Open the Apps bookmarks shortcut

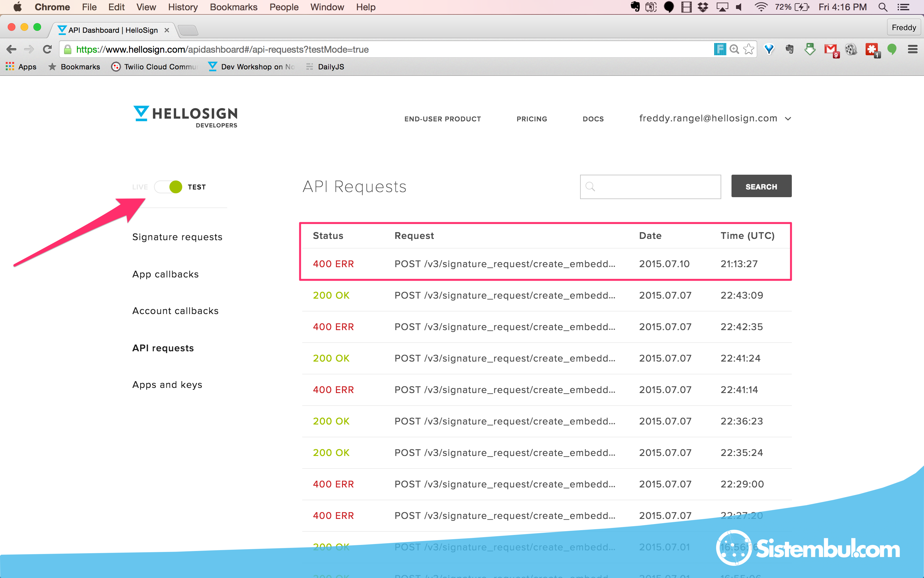pyautogui.click(x=21, y=66)
